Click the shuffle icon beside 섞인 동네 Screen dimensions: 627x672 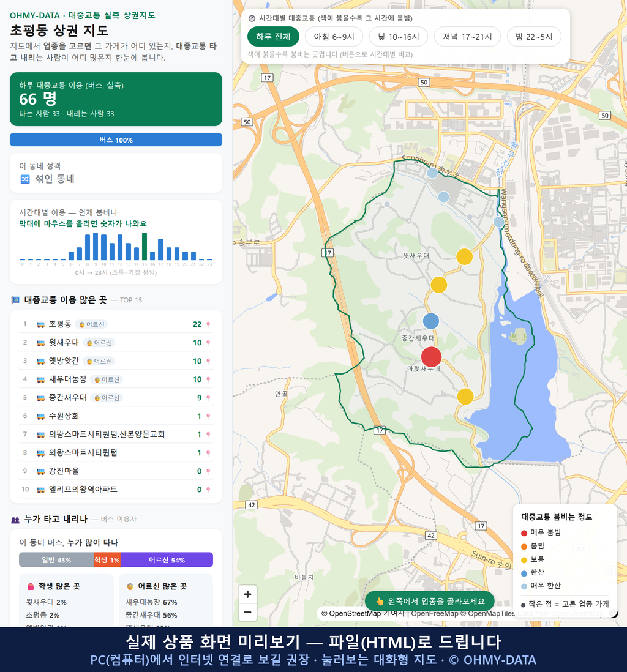pos(25,179)
